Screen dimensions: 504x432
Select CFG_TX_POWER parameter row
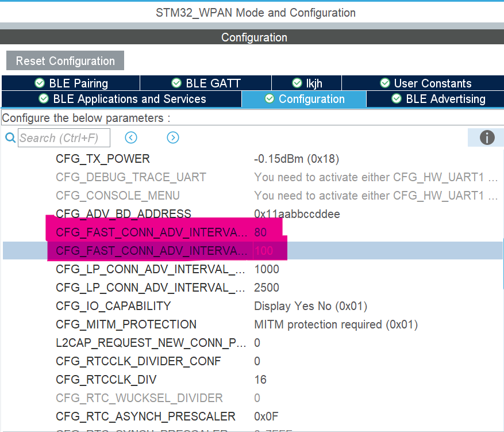click(103, 159)
